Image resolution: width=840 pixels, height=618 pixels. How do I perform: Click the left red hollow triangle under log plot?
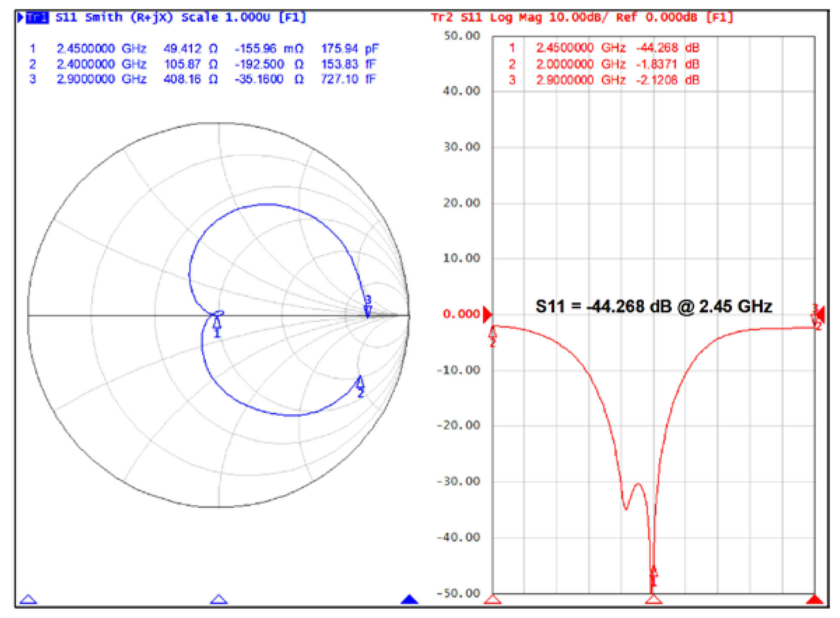[493, 600]
